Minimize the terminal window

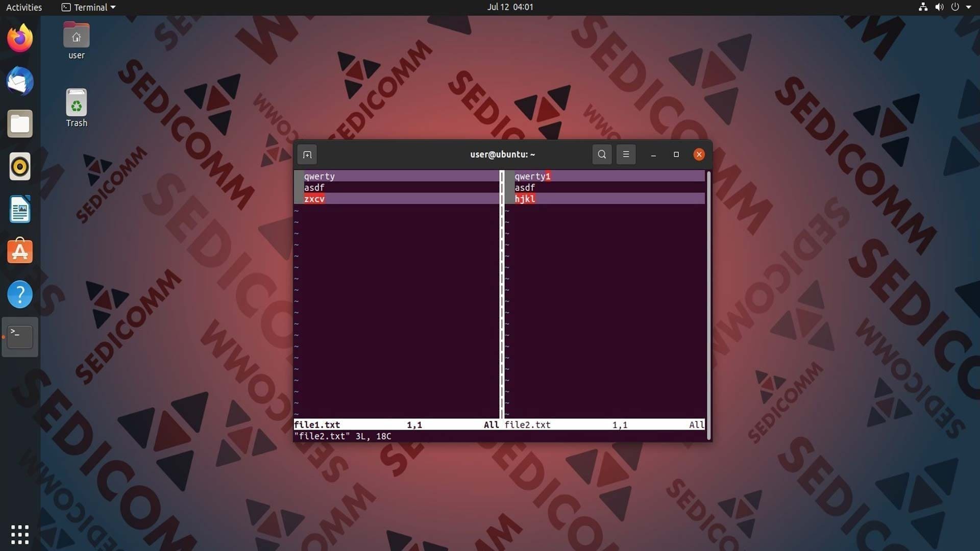[x=653, y=155]
